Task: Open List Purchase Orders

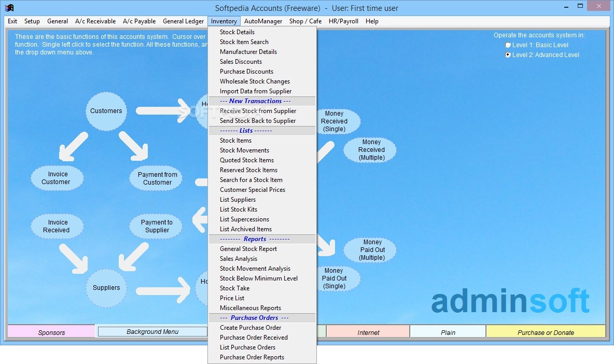Action: (262, 347)
